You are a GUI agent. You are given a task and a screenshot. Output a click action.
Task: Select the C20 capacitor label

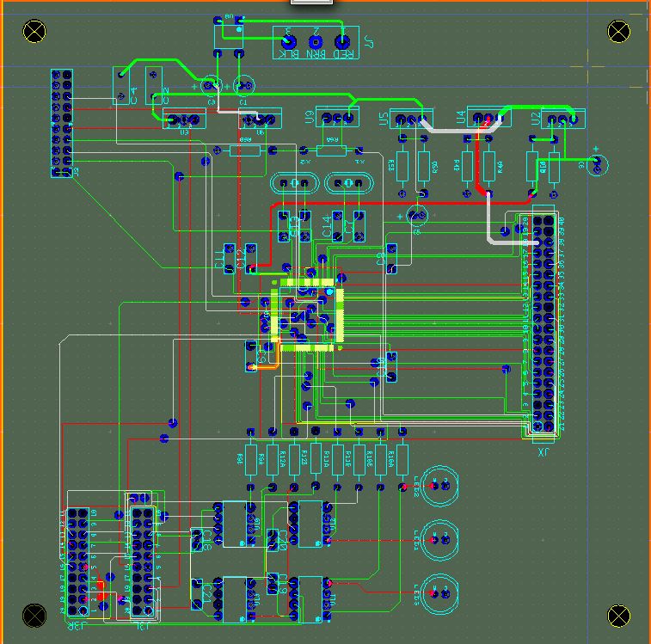point(283,540)
